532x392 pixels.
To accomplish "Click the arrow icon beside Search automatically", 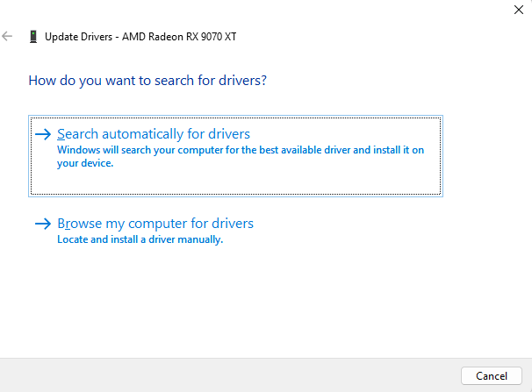I will click(43, 134).
